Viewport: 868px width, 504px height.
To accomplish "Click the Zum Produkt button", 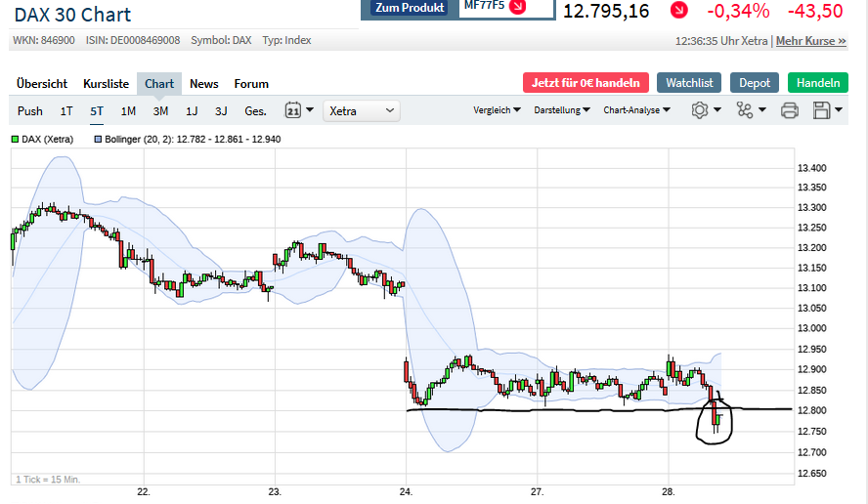I will point(410,8).
